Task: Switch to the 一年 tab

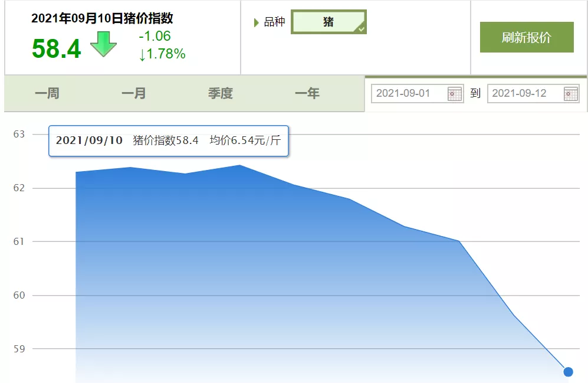Action: 307,93
